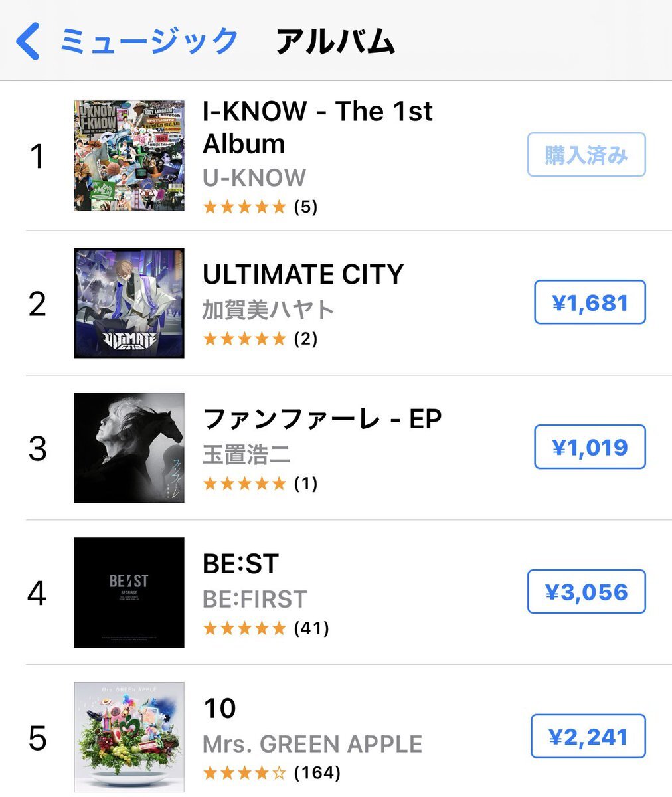Image resolution: width=672 pixels, height=797 pixels.
Task: Open four-star rating with 164 reviews
Action: tap(271, 772)
